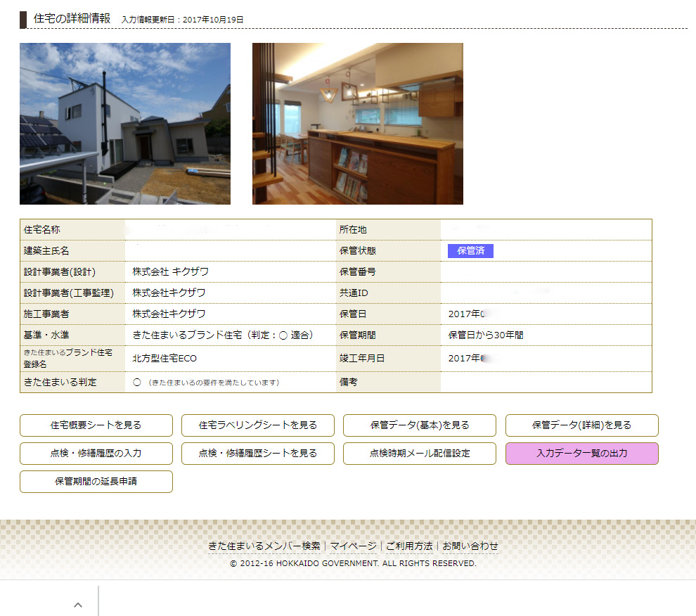Click the 共通ID label cell
The height and width of the screenshot is (616, 696).
tap(388, 293)
